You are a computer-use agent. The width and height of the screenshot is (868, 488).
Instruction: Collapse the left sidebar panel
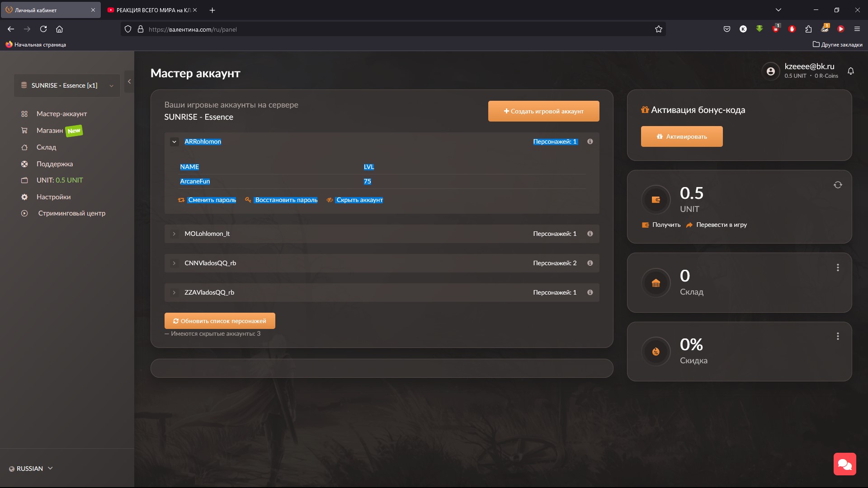click(129, 82)
